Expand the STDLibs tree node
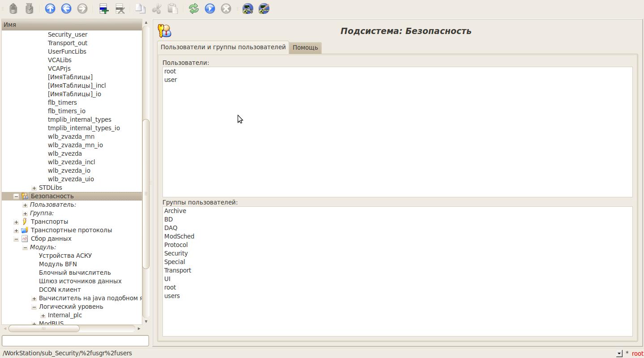Screen dimensions: 644x358 34,188
